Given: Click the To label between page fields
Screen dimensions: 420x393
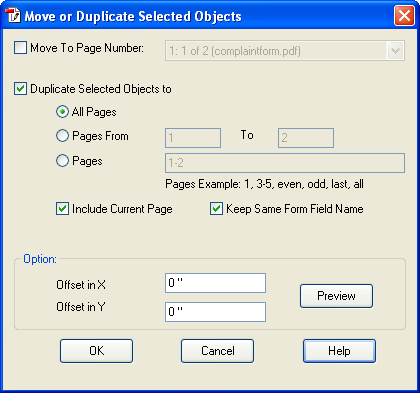Looking at the screenshot, I should (x=247, y=135).
